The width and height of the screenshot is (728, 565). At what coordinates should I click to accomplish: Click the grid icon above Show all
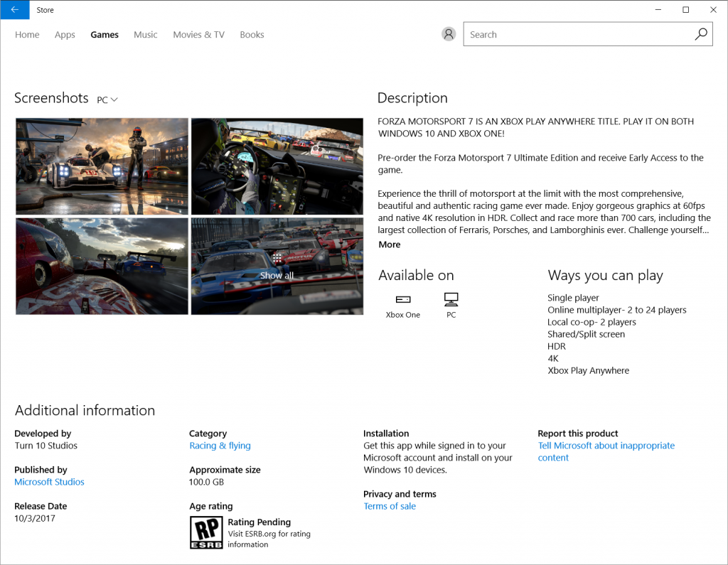pyautogui.click(x=277, y=258)
